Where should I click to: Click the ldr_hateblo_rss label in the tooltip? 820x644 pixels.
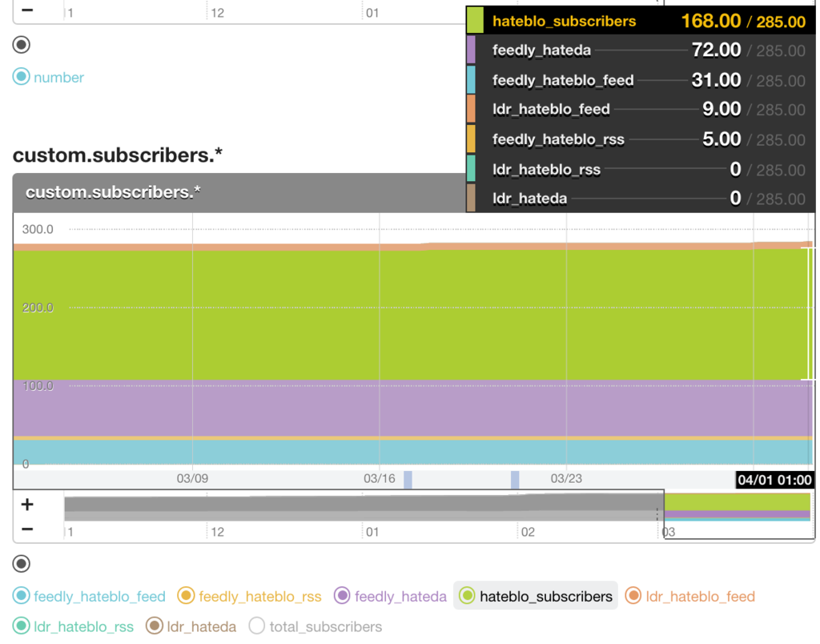point(546,170)
